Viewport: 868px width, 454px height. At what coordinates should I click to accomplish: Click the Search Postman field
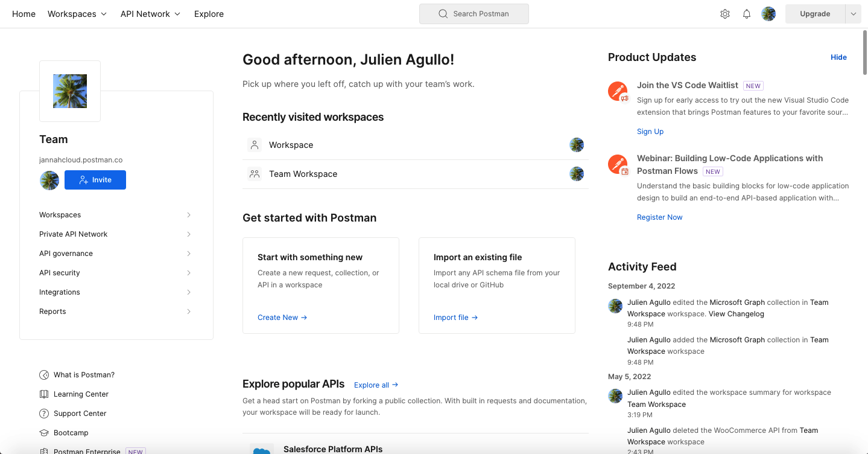pyautogui.click(x=474, y=13)
